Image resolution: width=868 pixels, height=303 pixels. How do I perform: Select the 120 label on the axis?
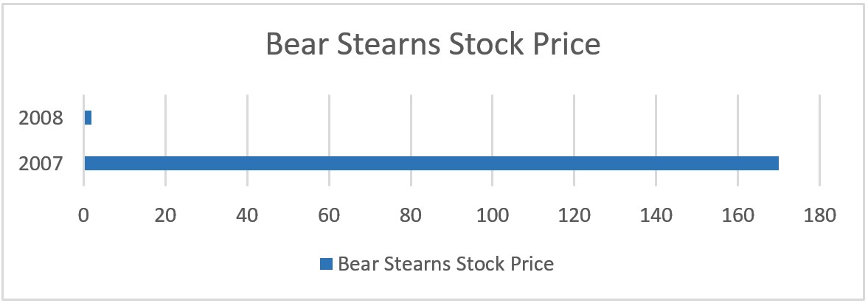[574, 216]
